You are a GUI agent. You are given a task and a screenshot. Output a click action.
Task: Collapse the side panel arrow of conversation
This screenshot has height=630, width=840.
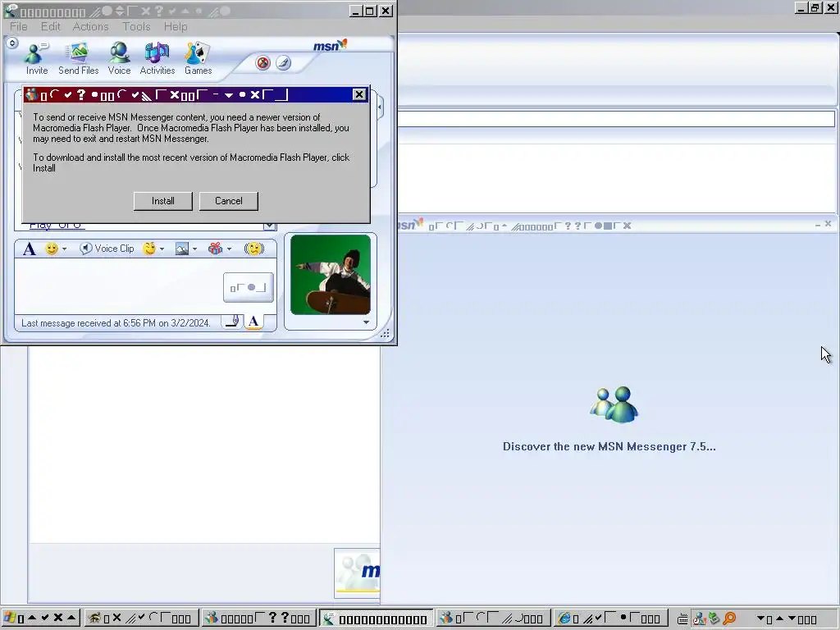(x=380, y=107)
